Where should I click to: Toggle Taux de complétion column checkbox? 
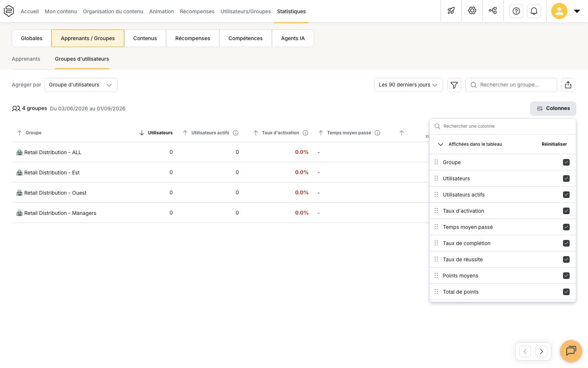click(566, 243)
